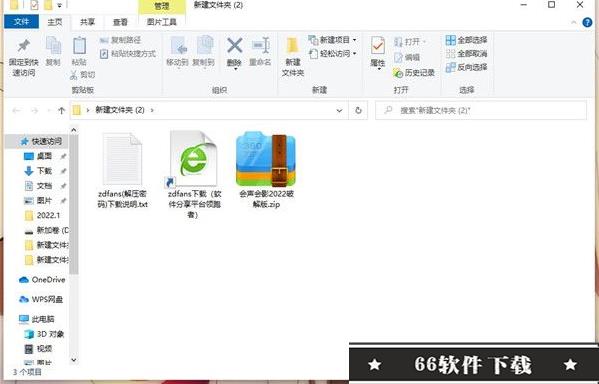The image size is (599, 384).
Task: Click the folder name in the address bar
Action: tap(120, 110)
